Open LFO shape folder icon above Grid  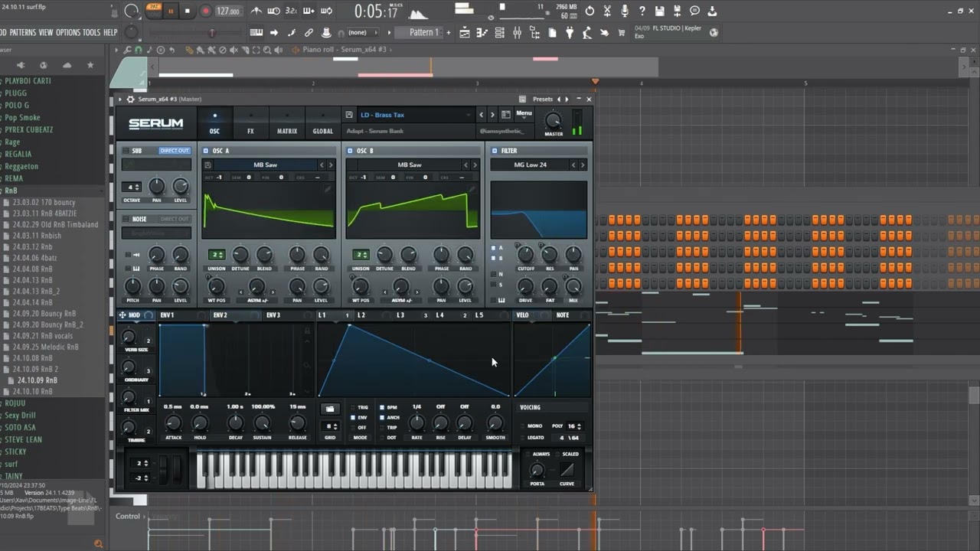pyautogui.click(x=330, y=409)
